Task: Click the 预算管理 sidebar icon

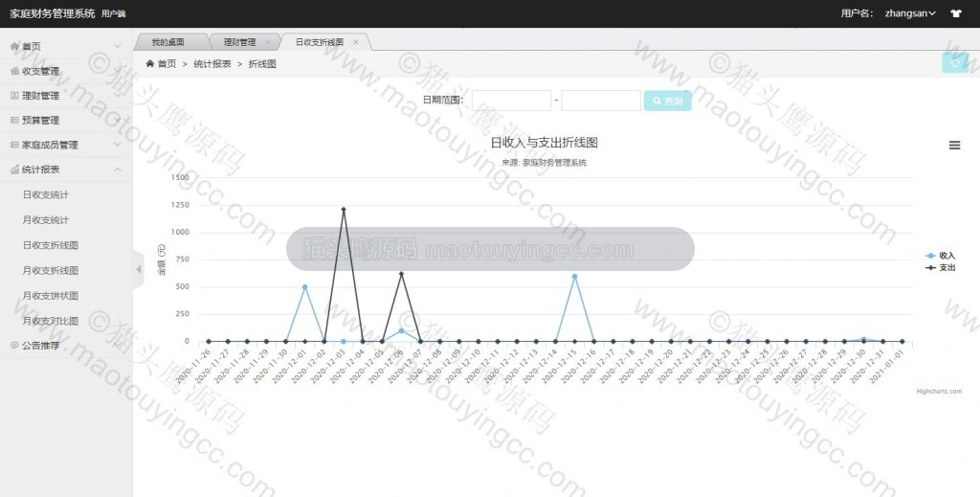Action: point(15,120)
